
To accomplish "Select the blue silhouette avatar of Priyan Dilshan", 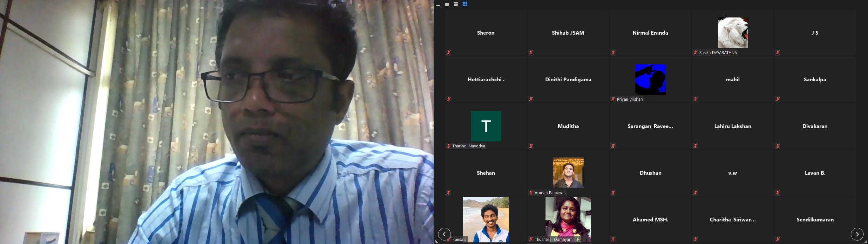I will pos(650,79).
